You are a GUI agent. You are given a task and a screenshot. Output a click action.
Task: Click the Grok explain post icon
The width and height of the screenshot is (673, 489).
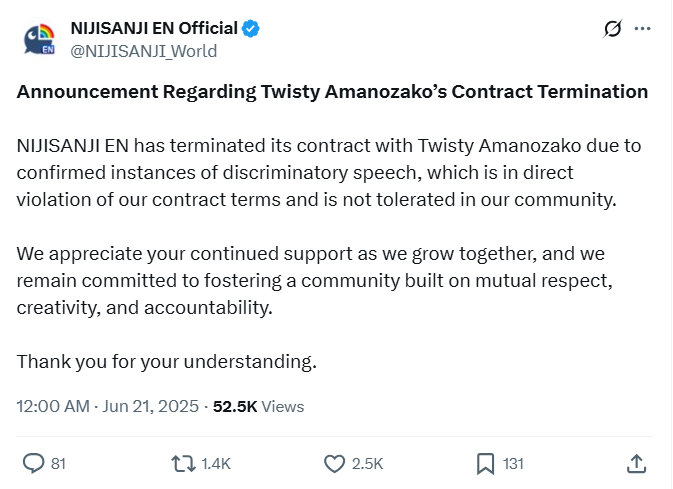point(612,29)
